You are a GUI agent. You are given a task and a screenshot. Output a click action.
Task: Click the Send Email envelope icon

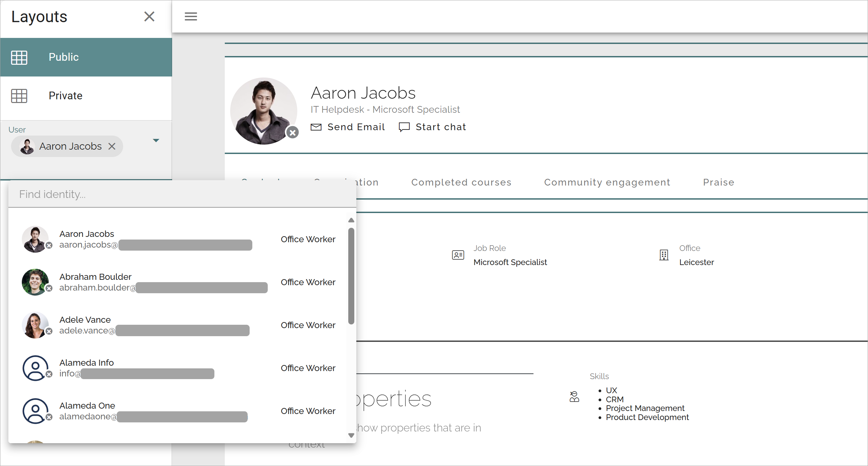point(316,127)
